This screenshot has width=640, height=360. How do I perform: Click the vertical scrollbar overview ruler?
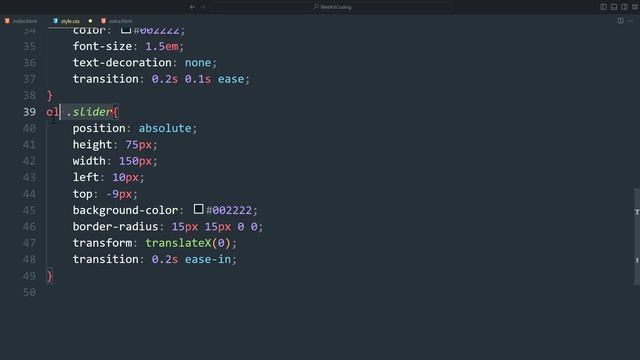(x=637, y=236)
